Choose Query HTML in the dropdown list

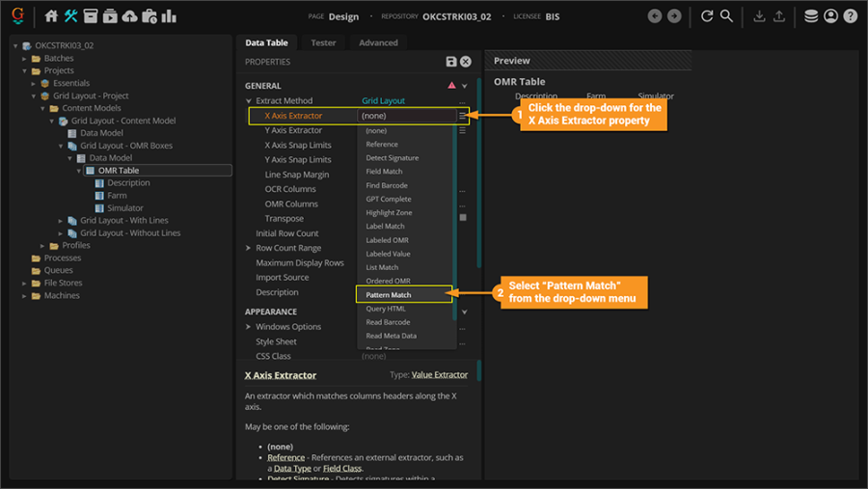386,309
